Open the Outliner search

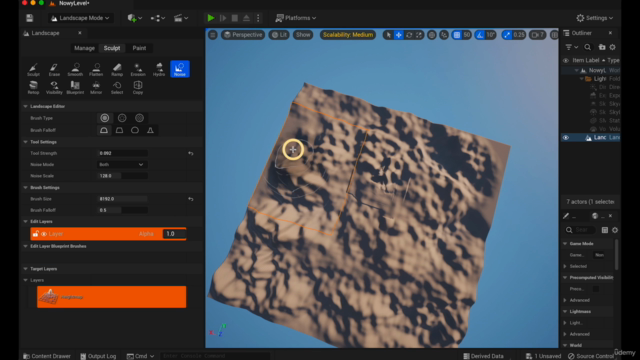coord(588,47)
